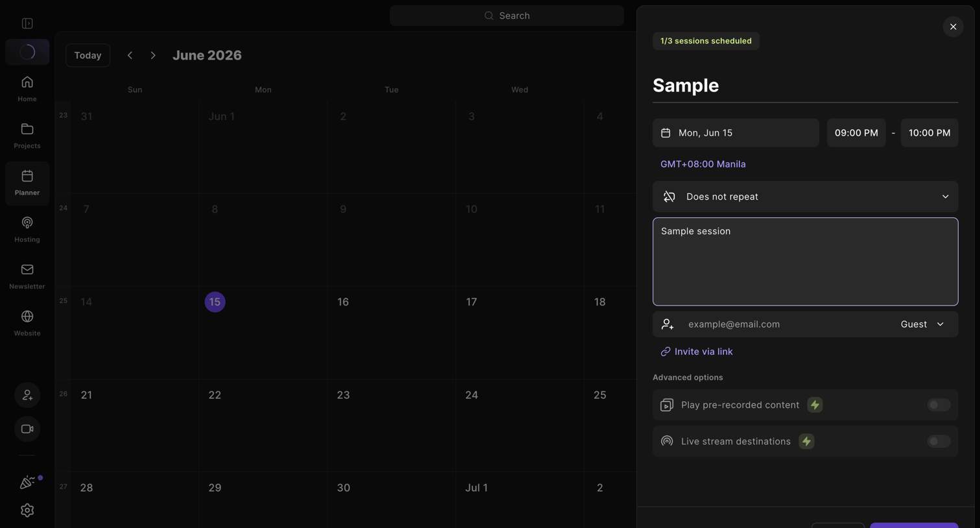Jump to Today in calendar
This screenshot has width=980, height=528.
click(x=87, y=55)
